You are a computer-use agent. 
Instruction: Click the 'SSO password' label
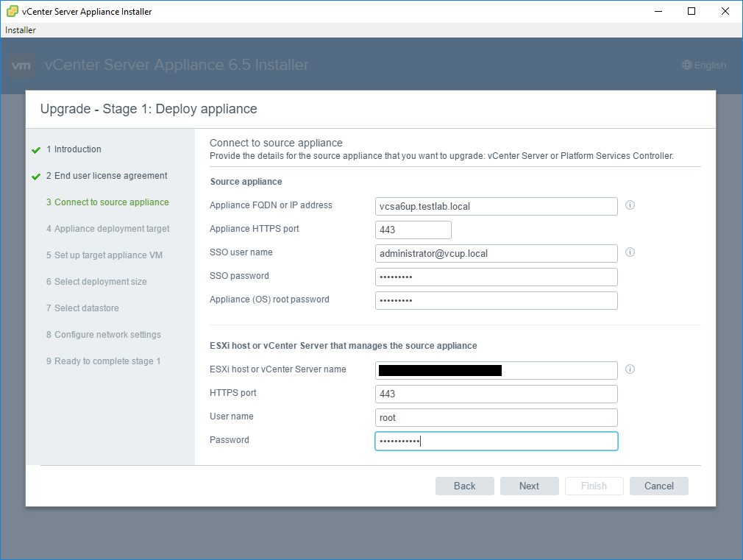(239, 276)
